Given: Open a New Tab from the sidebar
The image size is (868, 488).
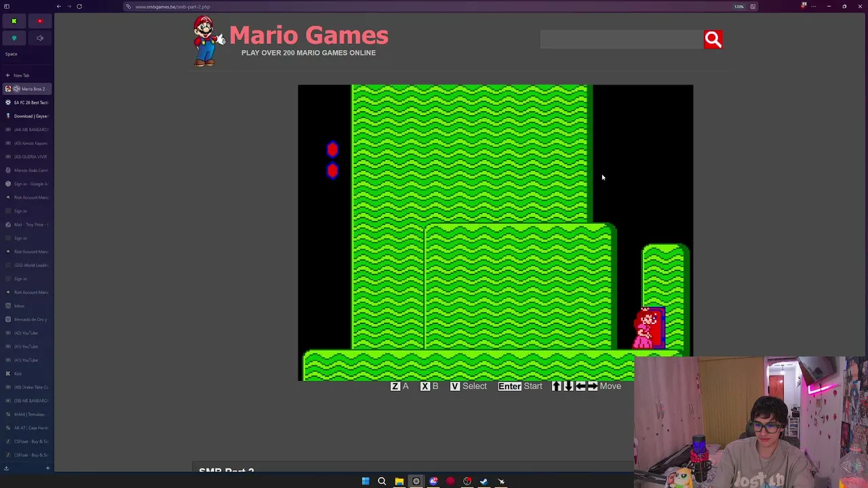Looking at the screenshot, I should tap(26, 75).
